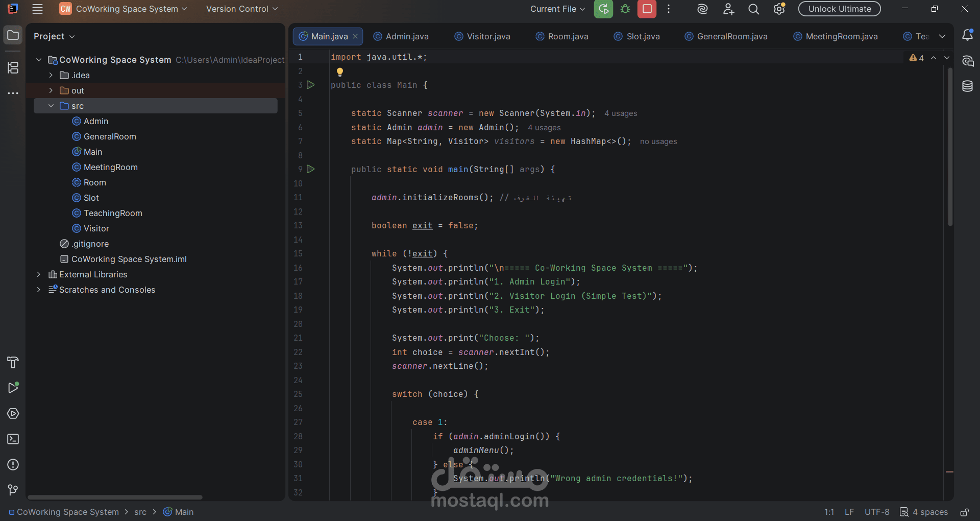Collapse the src folder
The image size is (980, 521).
[51, 106]
